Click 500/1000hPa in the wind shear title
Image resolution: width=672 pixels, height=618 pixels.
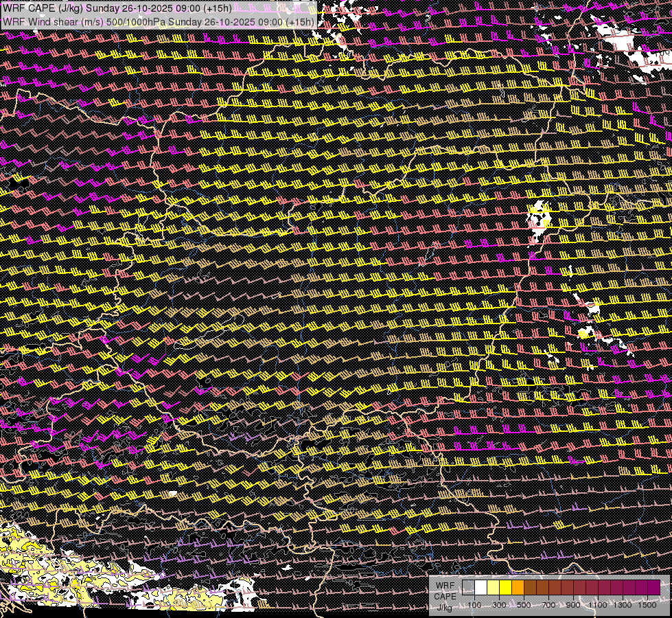137,22
